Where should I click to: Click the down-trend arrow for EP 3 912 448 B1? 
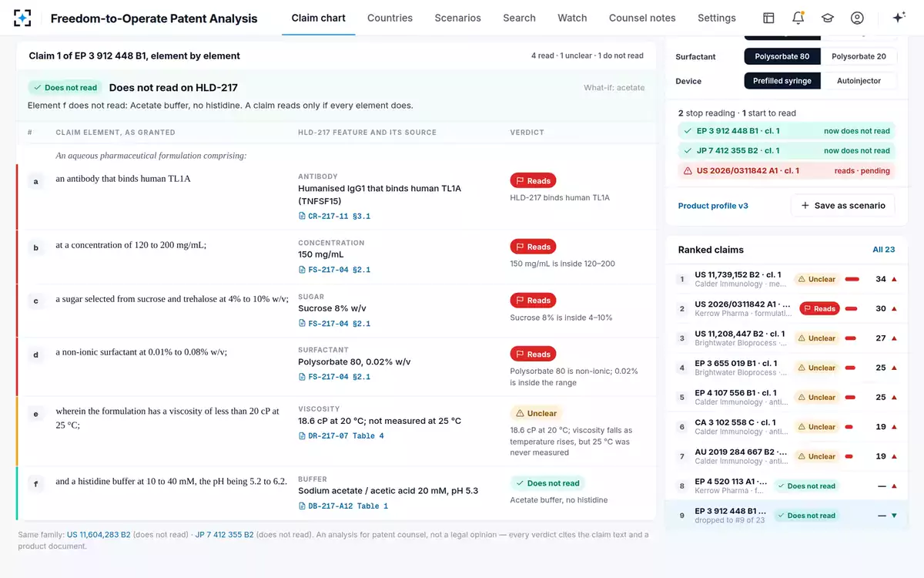pyautogui.click(x=894, y=516)
